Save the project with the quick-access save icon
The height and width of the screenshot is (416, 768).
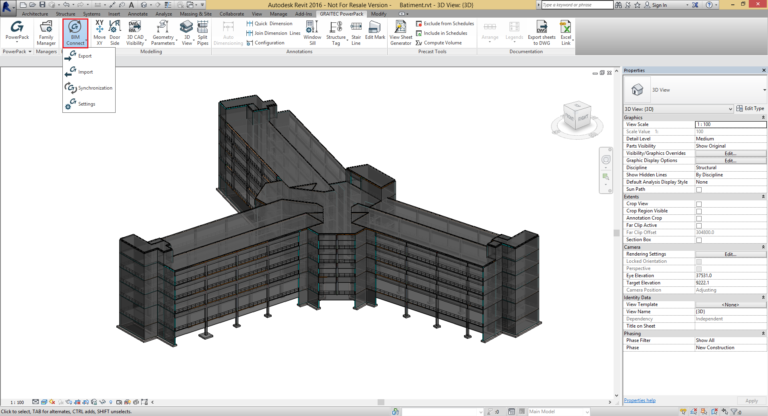point(42,4)
